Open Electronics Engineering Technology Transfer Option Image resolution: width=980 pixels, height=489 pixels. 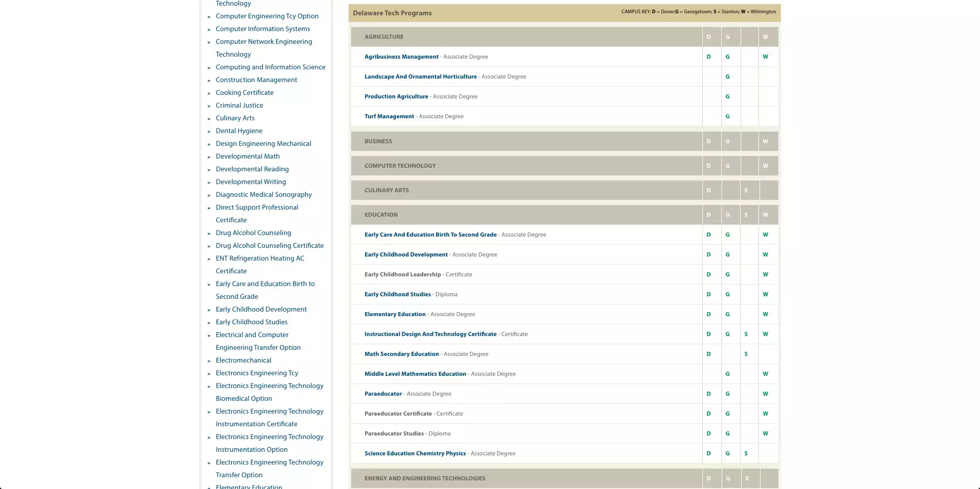click(x=269, y=469)
